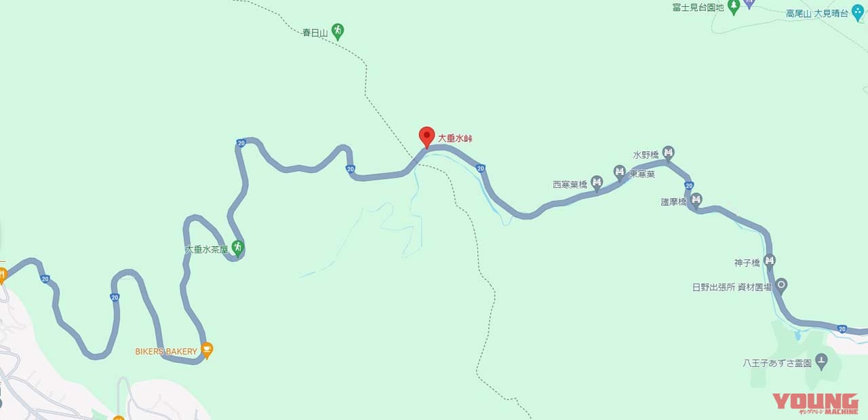Select the 春日山 hiking icon
Screen dimensions: 868x420
[338, 31]
